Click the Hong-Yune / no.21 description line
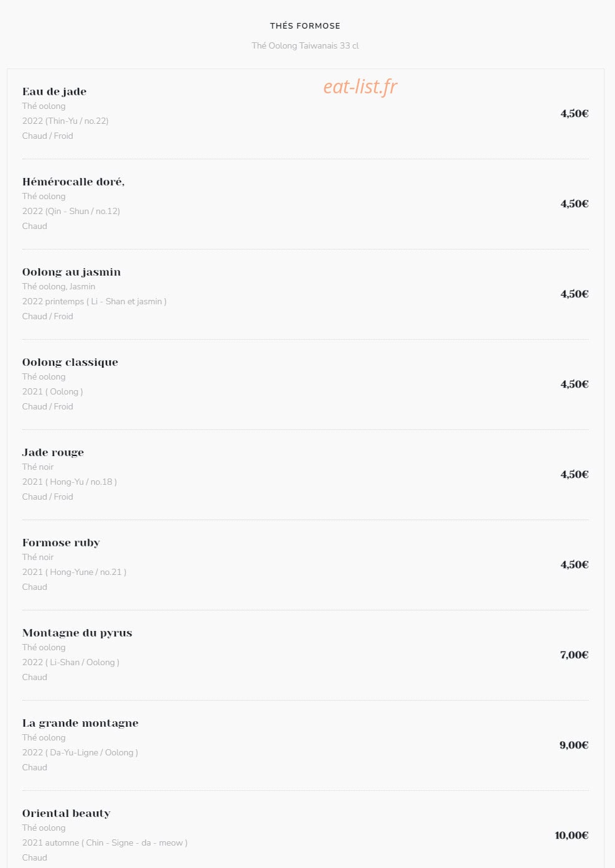 [74, 572]
